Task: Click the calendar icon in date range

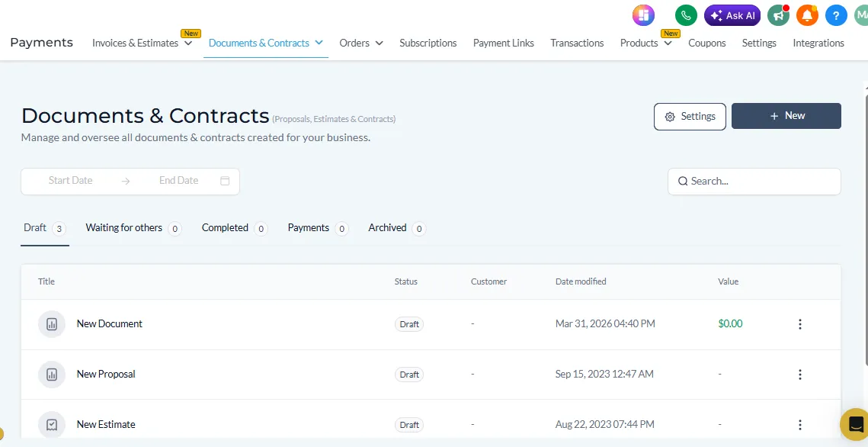Action: tap(225, 181)
